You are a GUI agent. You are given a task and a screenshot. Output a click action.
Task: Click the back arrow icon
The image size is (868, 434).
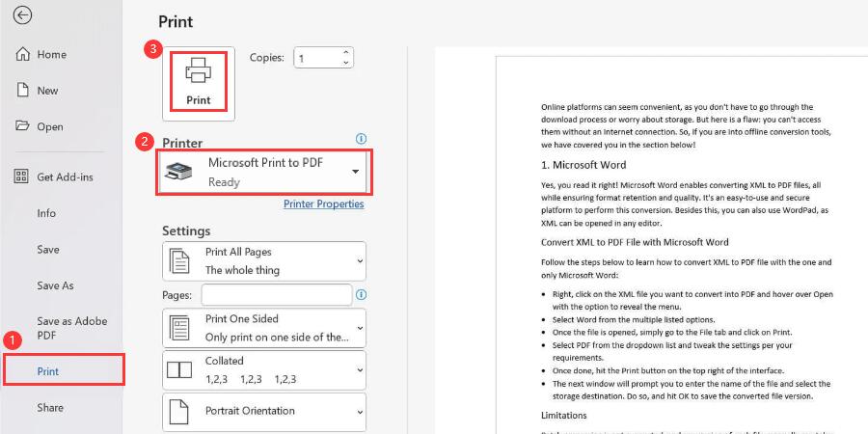pyautogui.click(x=23, y=15)
